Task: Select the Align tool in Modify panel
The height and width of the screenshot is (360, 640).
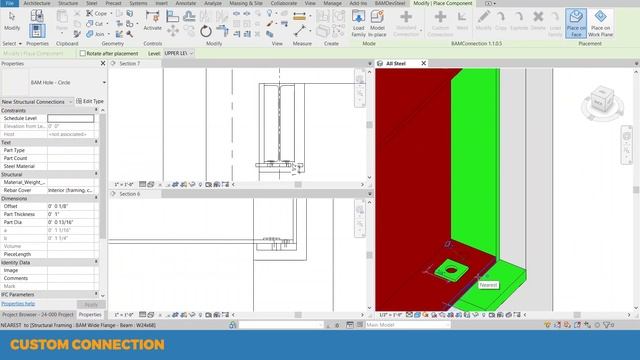Action: pyautogui.click(x=173, y=17)
